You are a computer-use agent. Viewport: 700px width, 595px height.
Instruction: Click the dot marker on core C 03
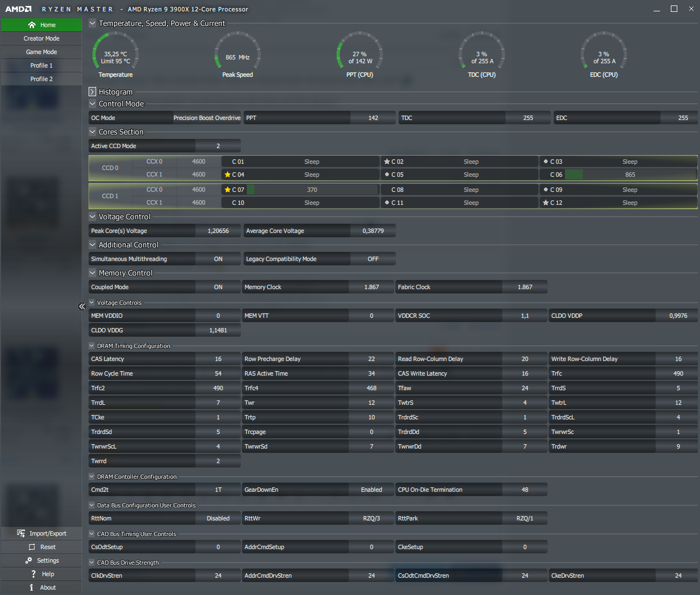pyautogui.click(x=546, y=162)
